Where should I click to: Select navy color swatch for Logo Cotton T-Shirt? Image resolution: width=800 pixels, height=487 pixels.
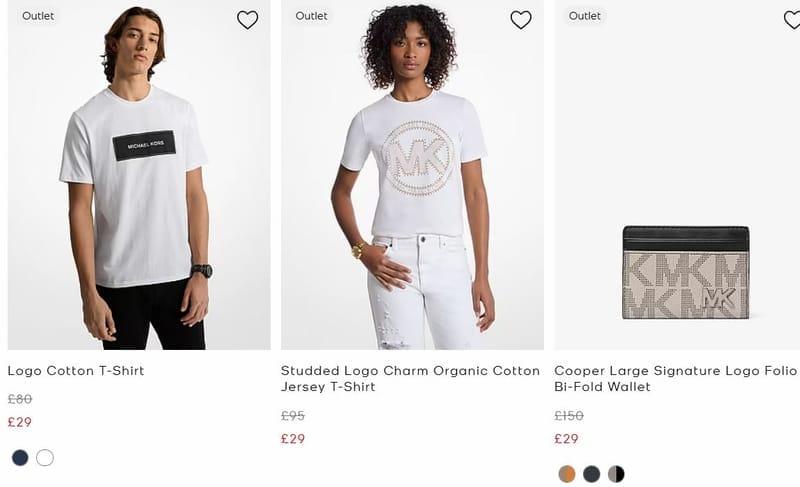pyautogui.click(x=20, y=457)
